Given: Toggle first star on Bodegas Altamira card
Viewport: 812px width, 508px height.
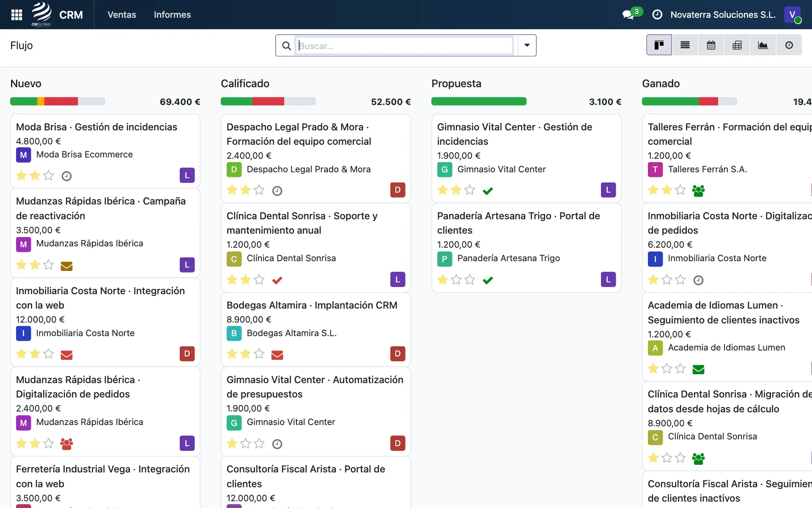Looking at the screenshot, I should 232,353.
